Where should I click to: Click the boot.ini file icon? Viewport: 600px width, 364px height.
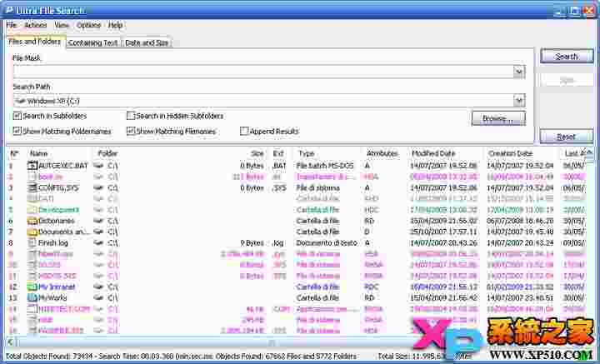coord(32,177)
